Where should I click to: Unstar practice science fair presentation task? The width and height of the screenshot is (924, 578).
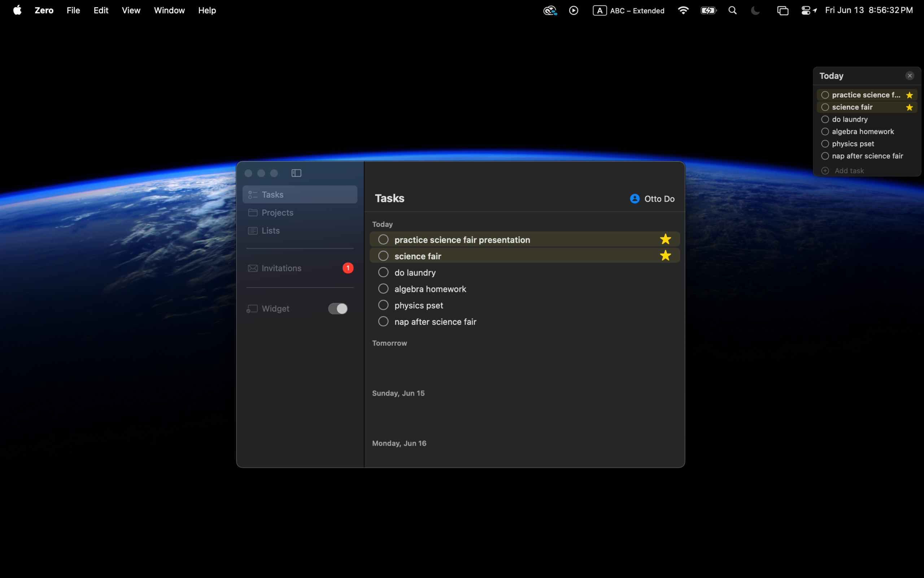click(665, 239)
